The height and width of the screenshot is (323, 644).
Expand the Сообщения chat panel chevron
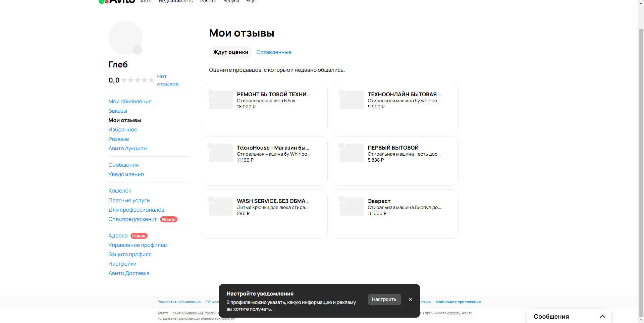[602, 316]
